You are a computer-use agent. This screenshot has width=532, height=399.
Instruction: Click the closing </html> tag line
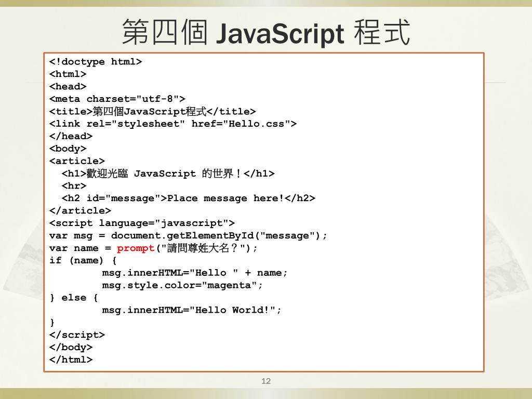click(71, 360)
